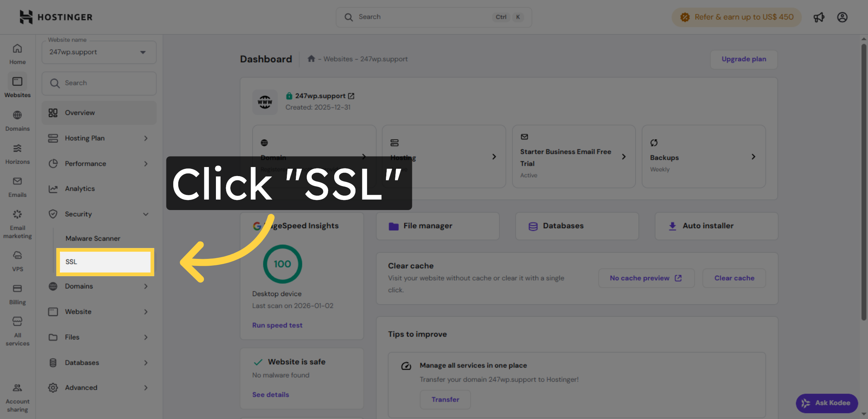The width and height of the screenshot is (868, 419).
Task: Open the account profile icon
Action: coord(842,17)
